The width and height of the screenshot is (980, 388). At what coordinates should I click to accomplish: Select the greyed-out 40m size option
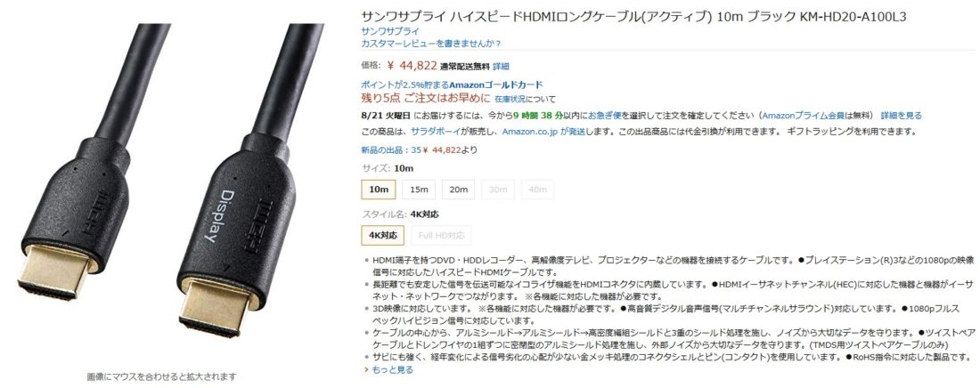pos(537,190)
